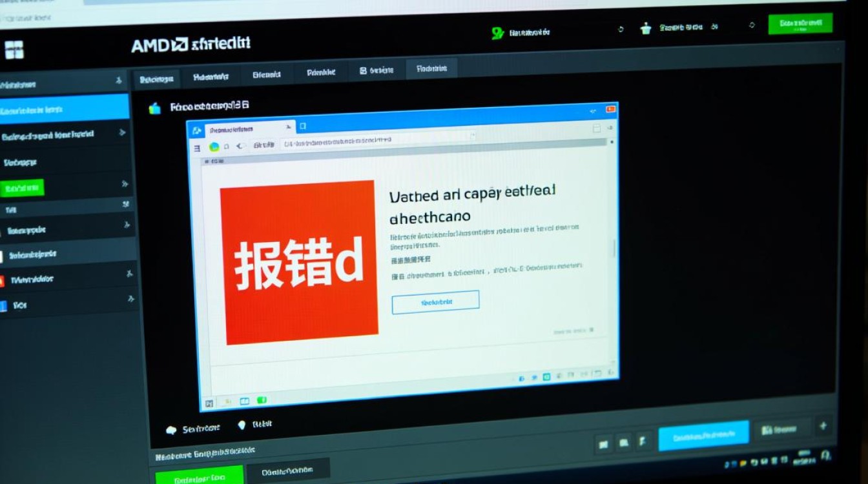Click the green chat icon in the header
This screenshot has height=484, width=868.
497,33
